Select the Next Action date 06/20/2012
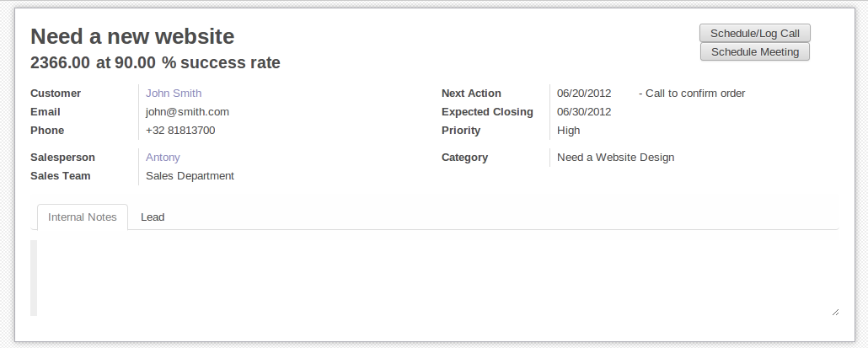This screenshot has width=868, height=348. click(x=584, y=94)
